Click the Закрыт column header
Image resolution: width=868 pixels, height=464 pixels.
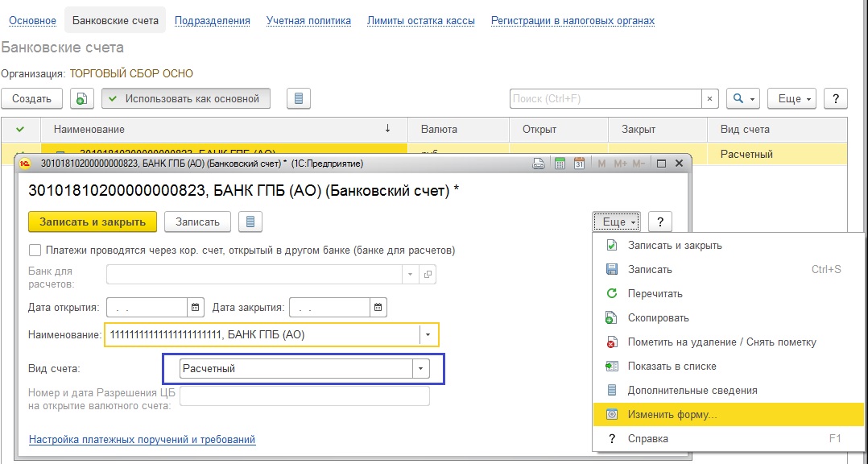(658, 129)
